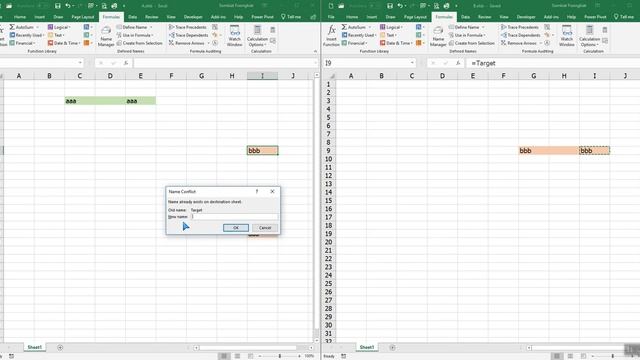Viewport: 640px width, 360px height.
Task: Click Calculate Sheet in the left window
Action: click(x=273, y=40)
